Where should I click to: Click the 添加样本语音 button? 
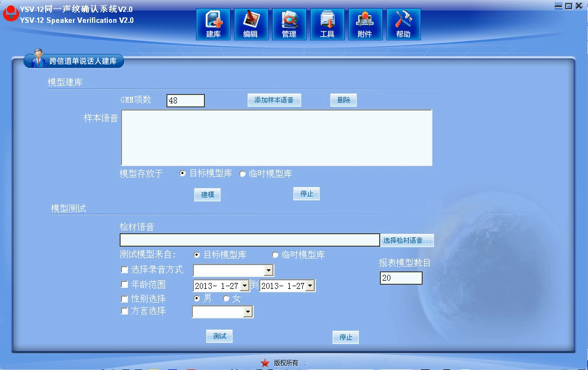pos(274,100)
